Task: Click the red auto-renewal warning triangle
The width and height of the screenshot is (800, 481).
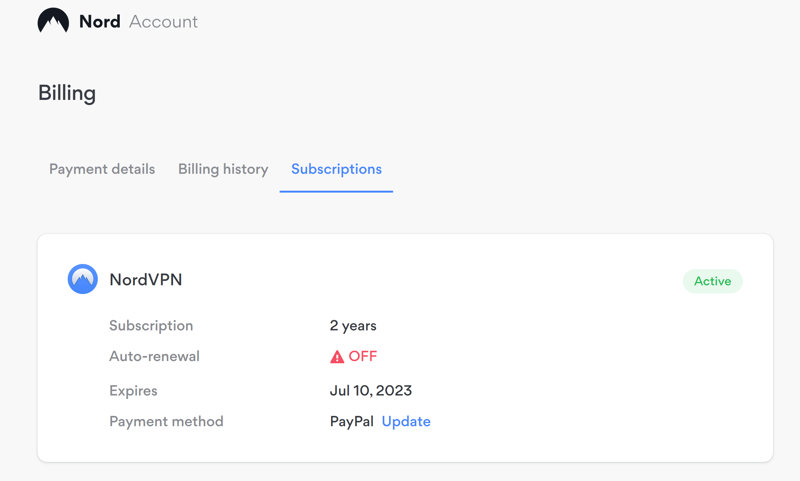Action: coord(337,357)
